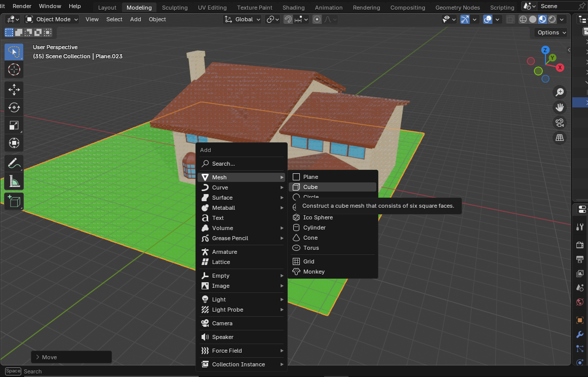This screenshot has width=588, height=377.
Task: Click the blue Z axis gizmo
Action: pyautogui.click(x=545, y=50)
